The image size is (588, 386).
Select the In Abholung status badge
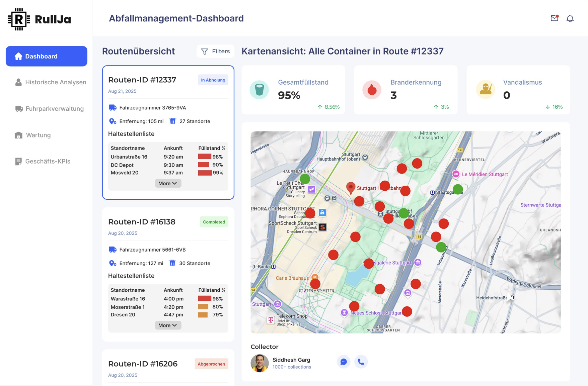click(213, 80)
